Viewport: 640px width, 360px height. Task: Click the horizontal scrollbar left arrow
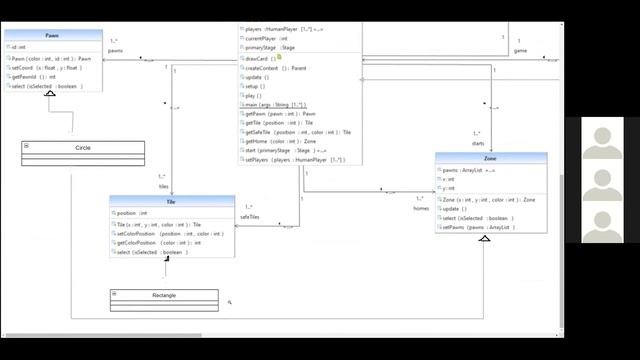[3, 335]
